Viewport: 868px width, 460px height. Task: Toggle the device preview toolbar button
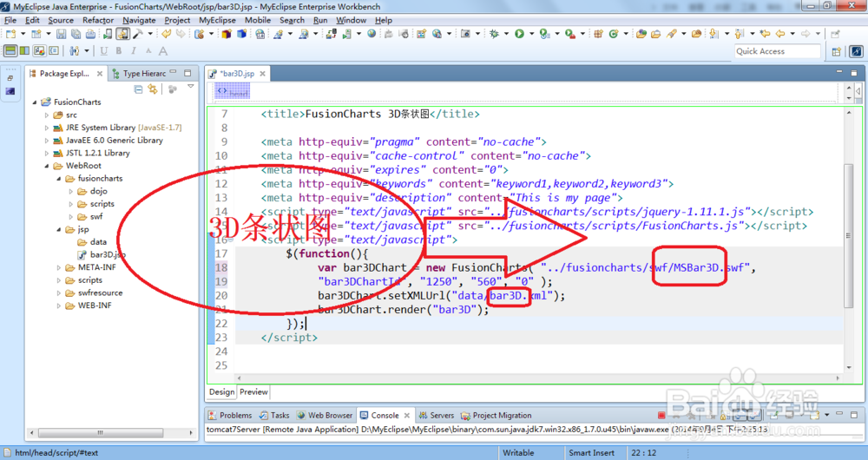click(123, 34)
